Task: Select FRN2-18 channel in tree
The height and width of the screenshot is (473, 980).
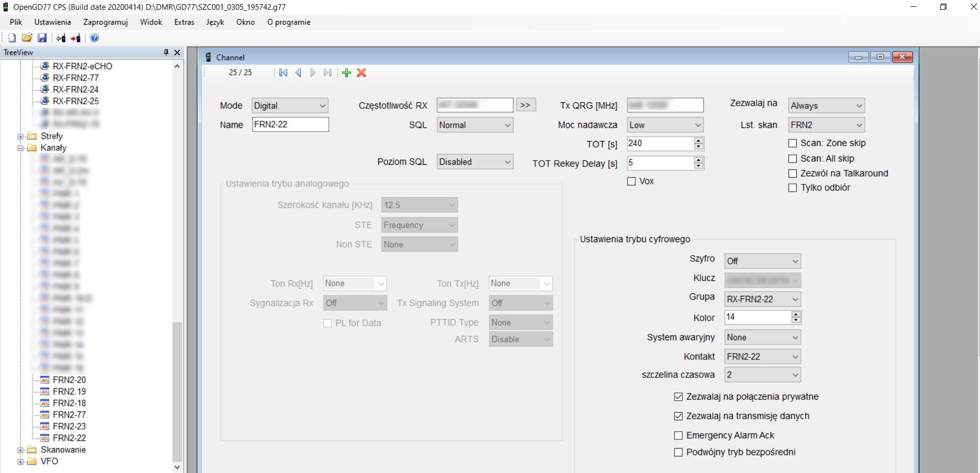Action: coord(69,403)
